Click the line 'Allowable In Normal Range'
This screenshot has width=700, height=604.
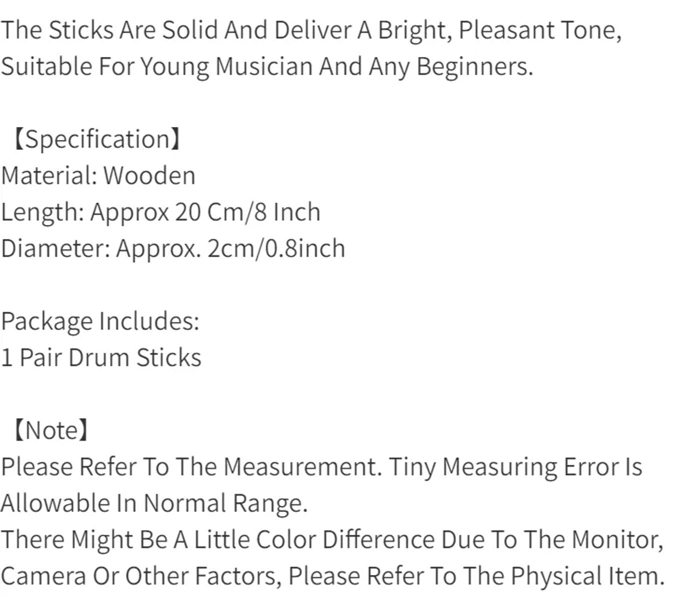tap(154, 503)
